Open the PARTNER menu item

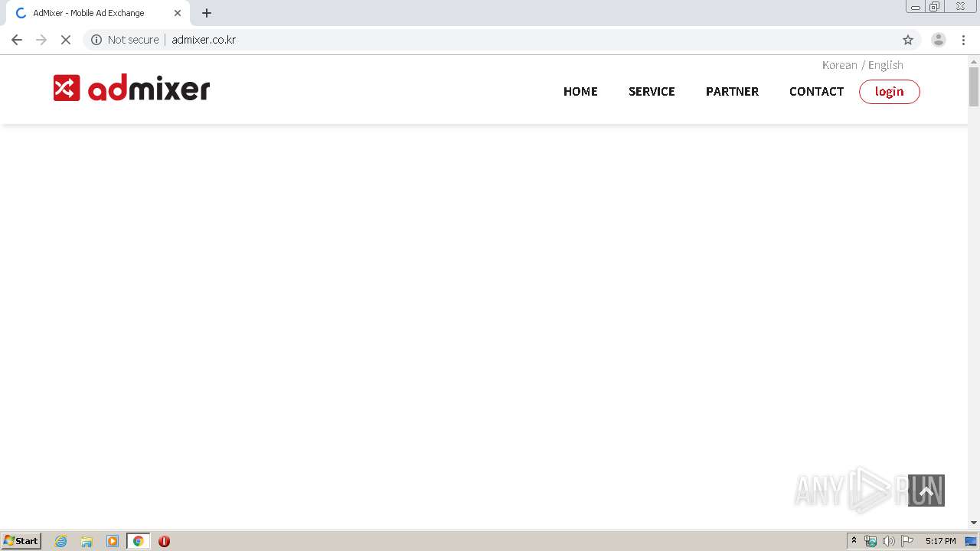point(732,91)
